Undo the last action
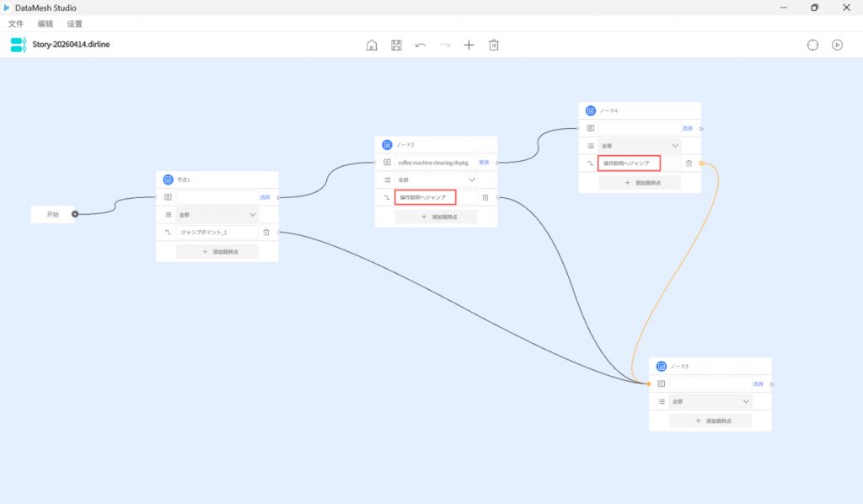863x504 pixels. tap(421, 45)
